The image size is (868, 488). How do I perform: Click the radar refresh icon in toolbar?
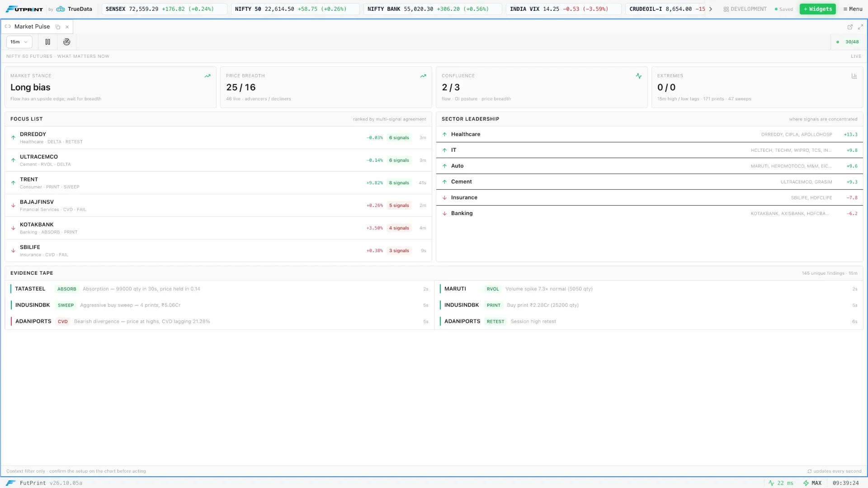pos(66,42)
